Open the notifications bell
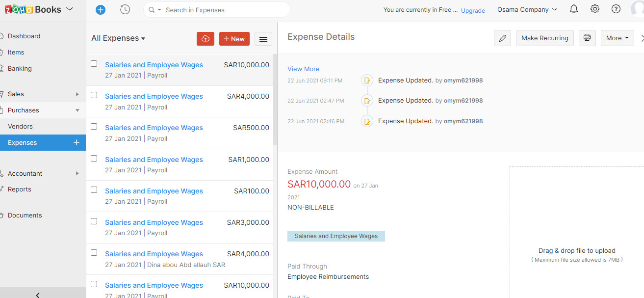The width and height of the screenshot is (644, 298). [x=574, y=9]
